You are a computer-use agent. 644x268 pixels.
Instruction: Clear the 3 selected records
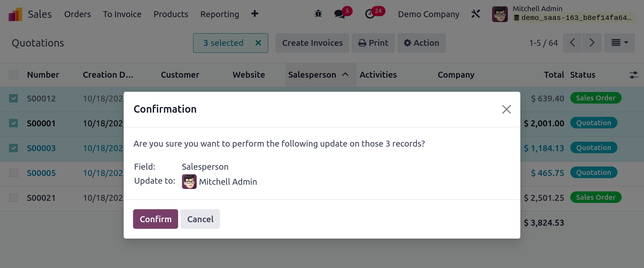tap(258, 43)
